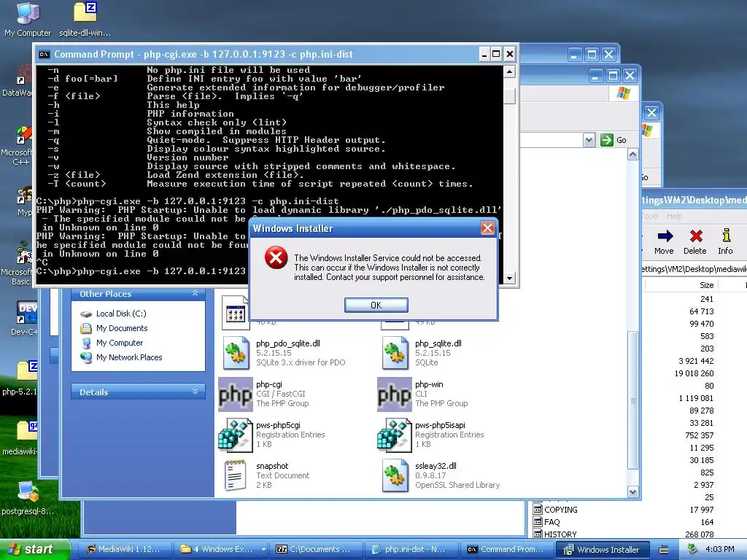Click Explorer file list scroll-down arrow

point(632,492)
